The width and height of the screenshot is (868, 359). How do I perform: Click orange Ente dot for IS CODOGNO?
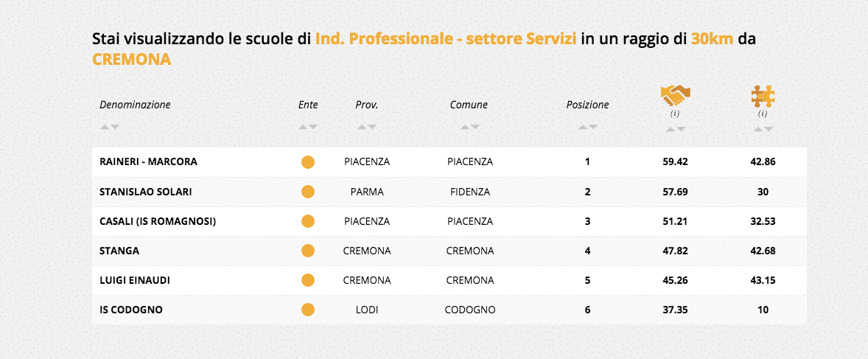point(308,310)
